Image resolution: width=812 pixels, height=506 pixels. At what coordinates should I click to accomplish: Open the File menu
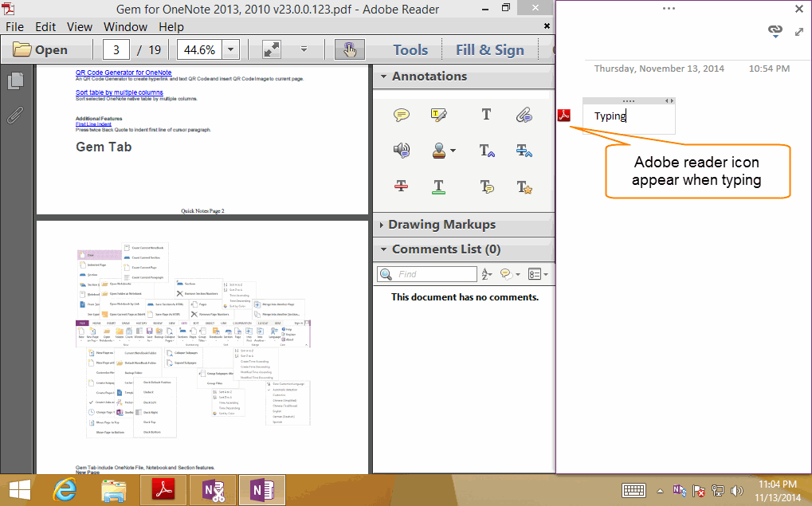point(14,27)
